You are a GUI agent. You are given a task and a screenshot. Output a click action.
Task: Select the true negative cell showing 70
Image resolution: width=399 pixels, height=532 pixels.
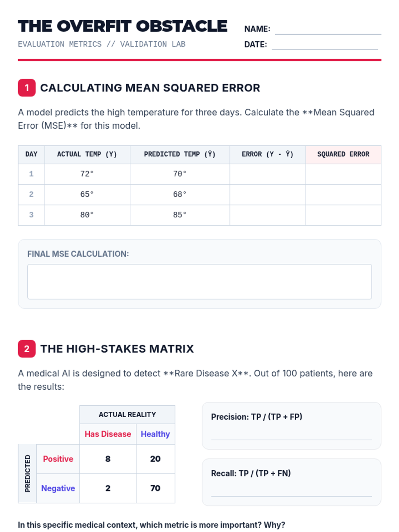tap(155, 488)
